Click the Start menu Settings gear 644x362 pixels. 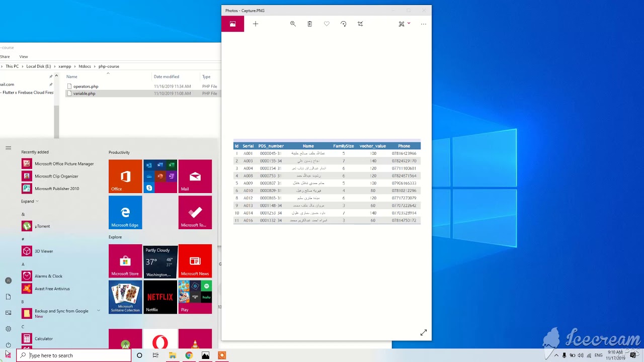pos(8,329)
